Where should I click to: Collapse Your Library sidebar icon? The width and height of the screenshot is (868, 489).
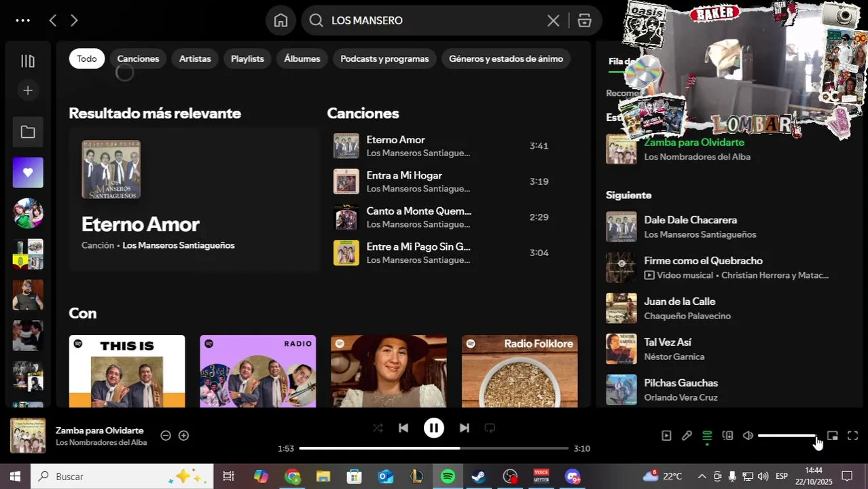(x=28, y=61)
